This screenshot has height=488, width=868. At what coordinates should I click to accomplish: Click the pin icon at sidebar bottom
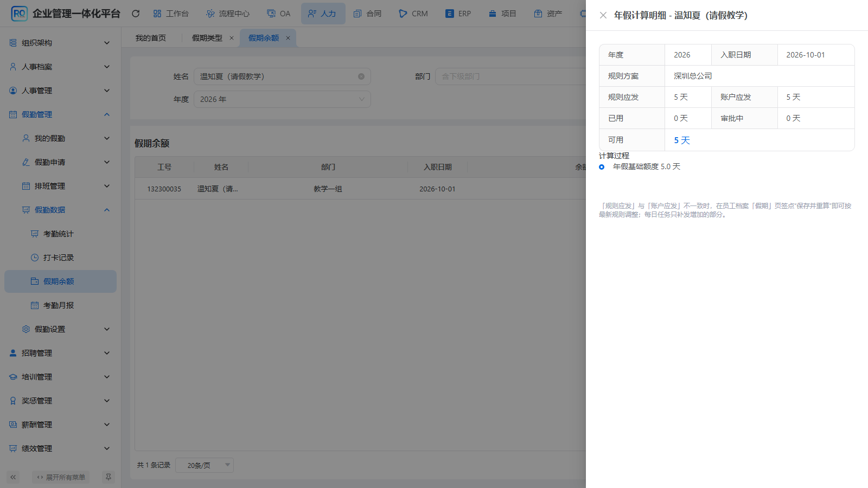[x=108, y=477]
